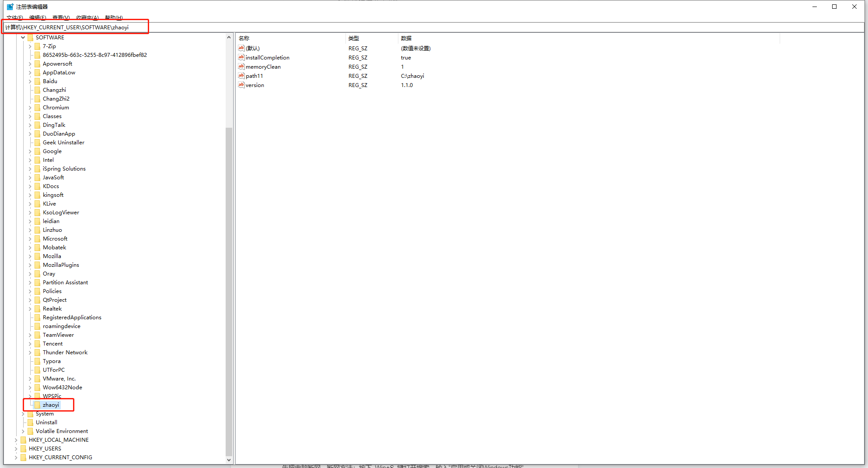
Task: Collapse the SOFTWARE key tree node
Action: [x=23, y=38]
